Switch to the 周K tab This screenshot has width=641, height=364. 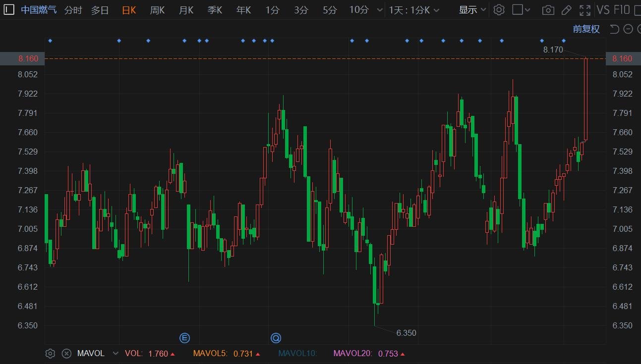[157, 10]
